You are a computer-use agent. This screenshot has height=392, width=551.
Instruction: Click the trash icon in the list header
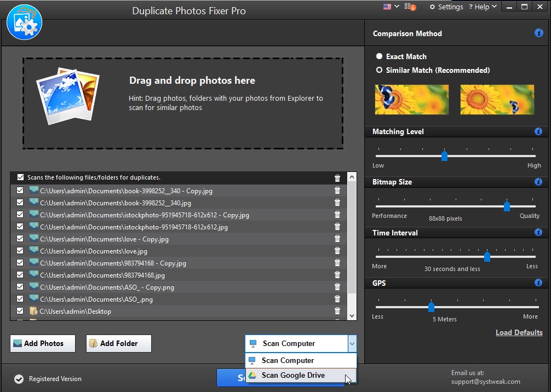(x=337, y=178)
